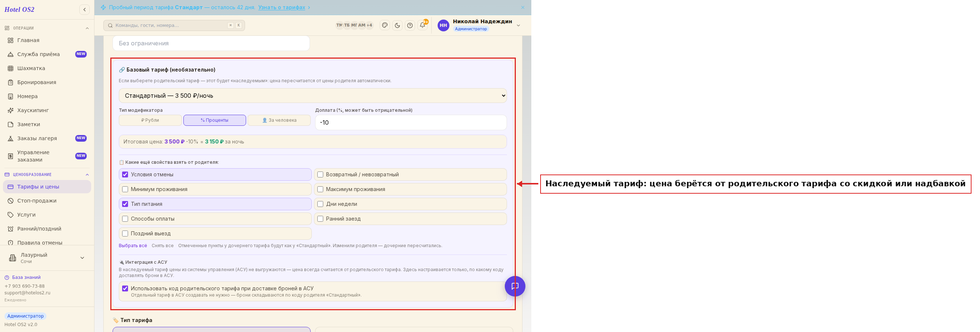This screenshot has height=332, width=980.
Task: Collapse the Ценообразование sidebar section
Action: [87, 174]
